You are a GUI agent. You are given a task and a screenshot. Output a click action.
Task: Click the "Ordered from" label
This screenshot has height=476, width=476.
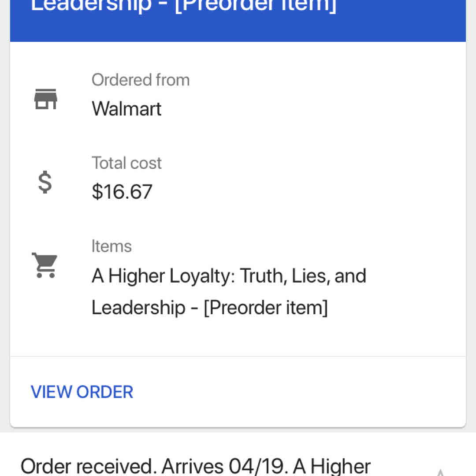coord(141,80)
